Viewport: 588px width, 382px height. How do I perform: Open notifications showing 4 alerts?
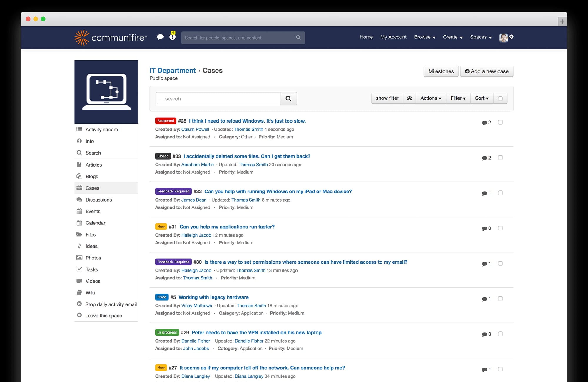tap(172, 37)
